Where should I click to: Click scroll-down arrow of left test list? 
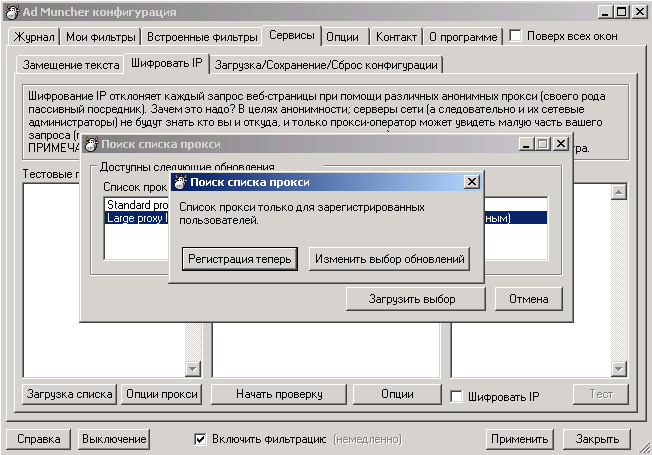(x=193, y=368)
